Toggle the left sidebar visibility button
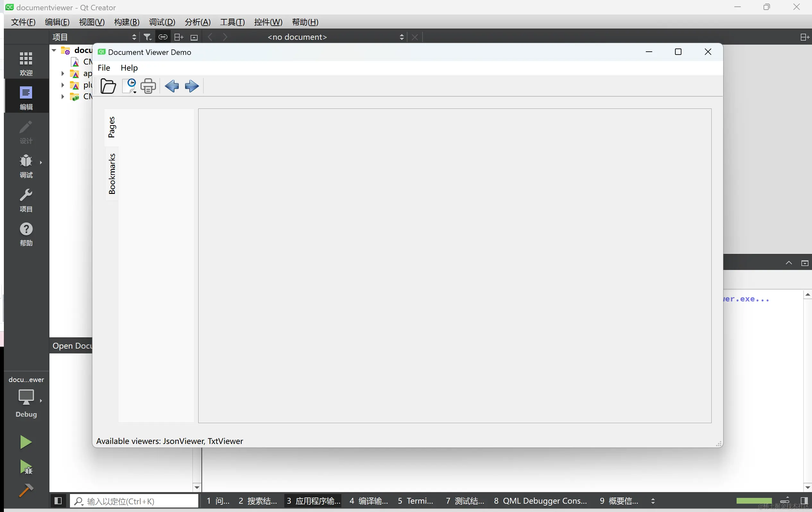This screenshot has width=812, height=512. pyautogui.click(x=58, y=501)
